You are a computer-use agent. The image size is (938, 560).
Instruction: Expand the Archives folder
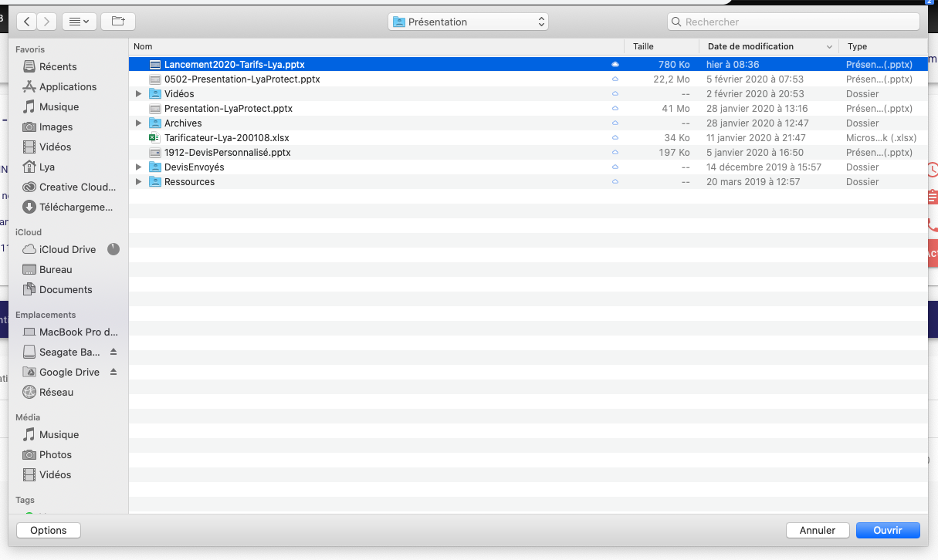[x=139, y=123]
